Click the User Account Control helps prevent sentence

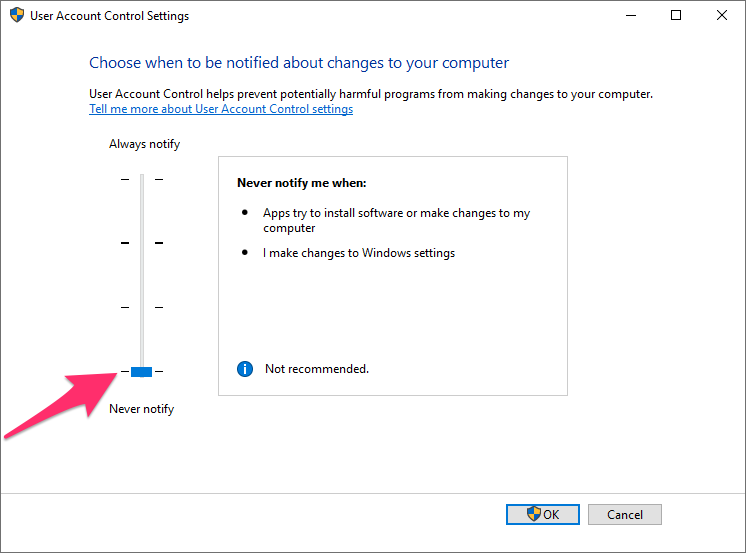tap(371, 94)
